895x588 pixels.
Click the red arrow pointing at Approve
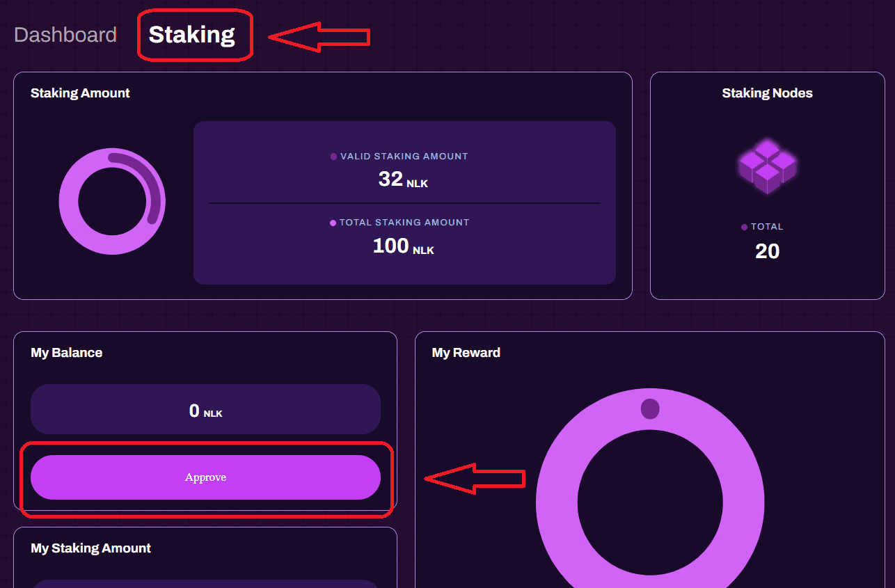(x=475, y=478)
